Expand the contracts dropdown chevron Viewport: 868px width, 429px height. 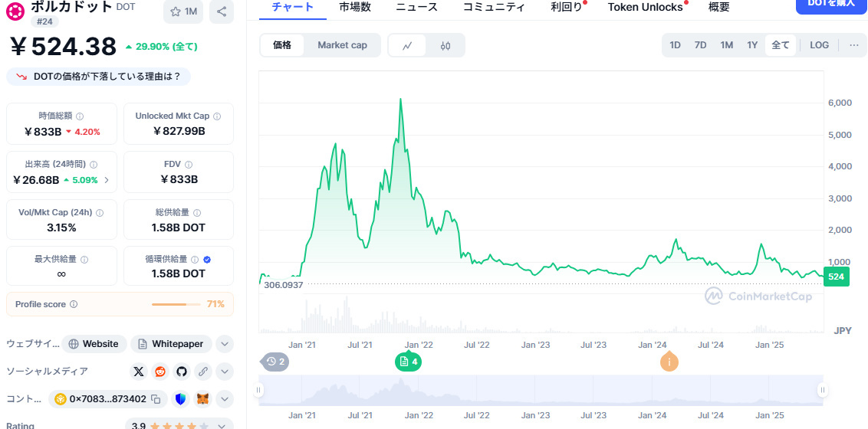pyautogui.click(x=224, y=398)
